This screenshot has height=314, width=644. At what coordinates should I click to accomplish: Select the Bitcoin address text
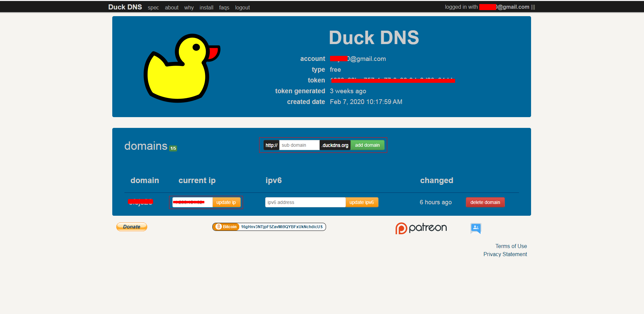[282, 227]
